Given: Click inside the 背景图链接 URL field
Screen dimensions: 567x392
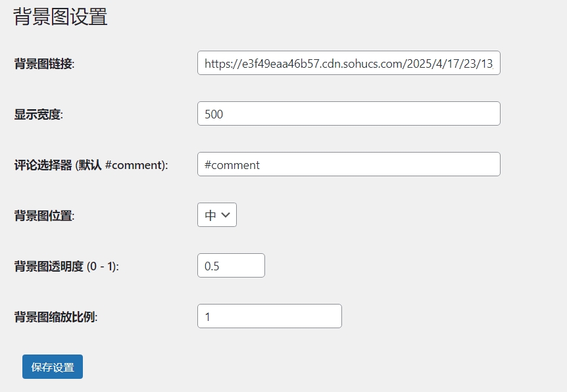Looking at the screenshot, I should pyautogui.click(x=348, y=62).
